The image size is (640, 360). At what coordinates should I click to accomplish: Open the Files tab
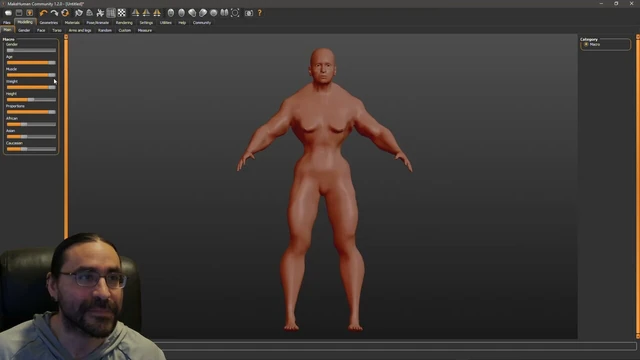pos(7,22)
